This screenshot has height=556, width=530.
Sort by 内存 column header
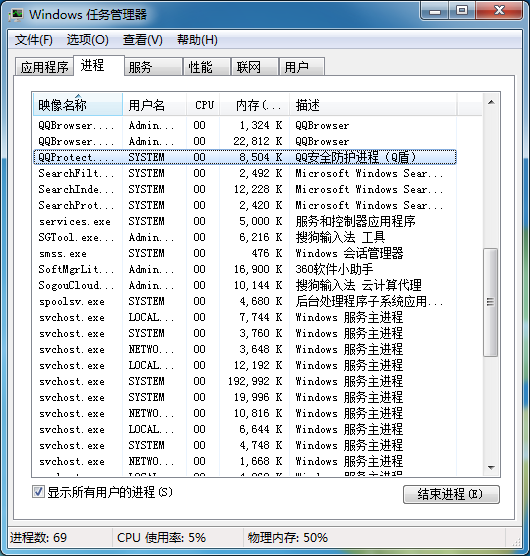click(x=255, y=105)
